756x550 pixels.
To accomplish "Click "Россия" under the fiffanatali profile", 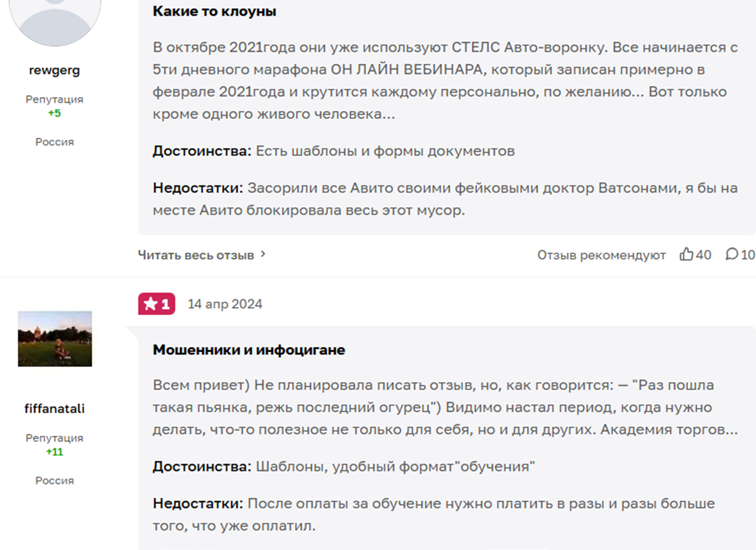I will (54, 481).
